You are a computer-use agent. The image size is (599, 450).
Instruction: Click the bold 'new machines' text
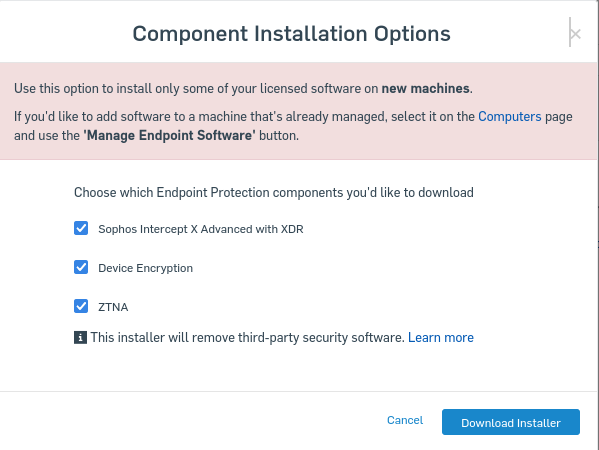pos(425,89)
